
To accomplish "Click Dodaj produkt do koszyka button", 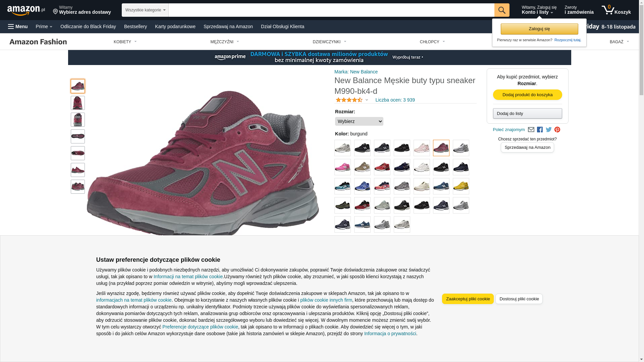I will pos(527,95).
